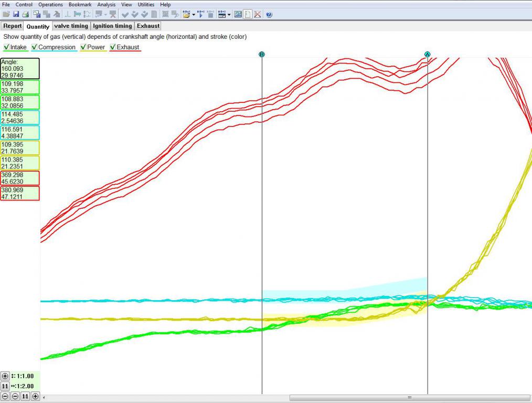Click the vertical zoom-in button beside 1:1.00

coord(5,376)
